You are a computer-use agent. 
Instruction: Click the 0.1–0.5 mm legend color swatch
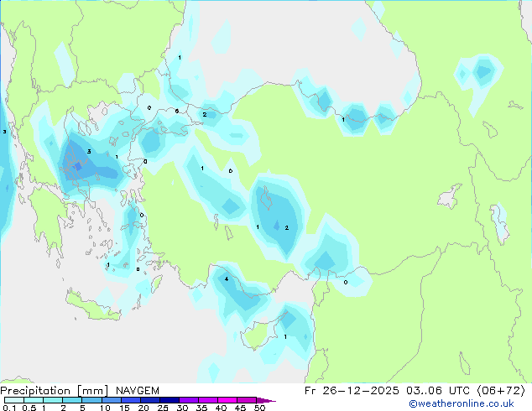(14, 400)
